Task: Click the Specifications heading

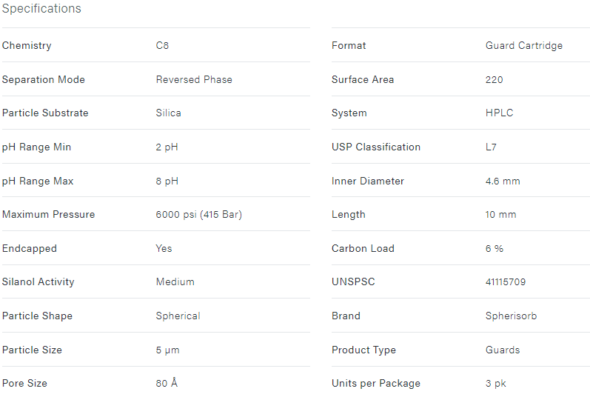Action: pyautogui.click(x=41, y=9)
